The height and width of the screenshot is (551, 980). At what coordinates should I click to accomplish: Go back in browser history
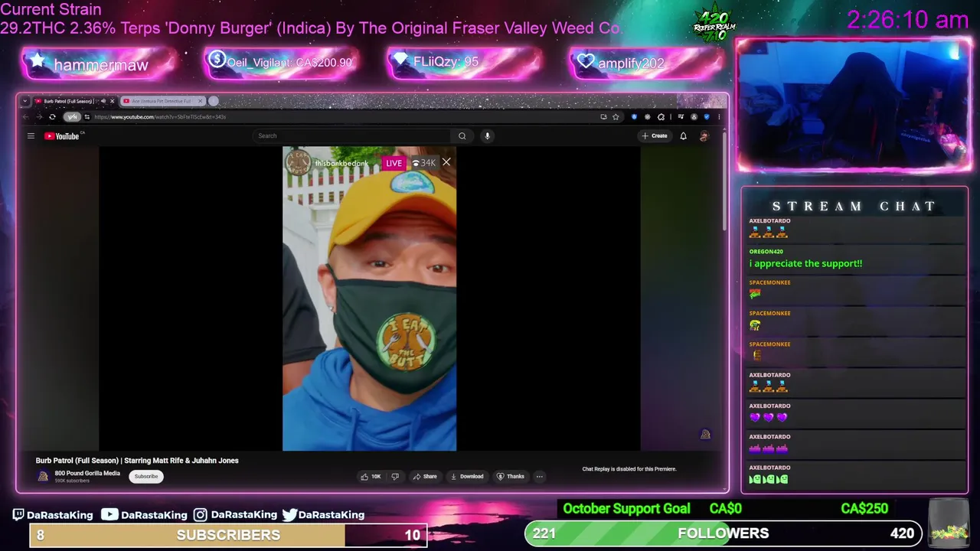pyautogui.click(x=26, y=117)
